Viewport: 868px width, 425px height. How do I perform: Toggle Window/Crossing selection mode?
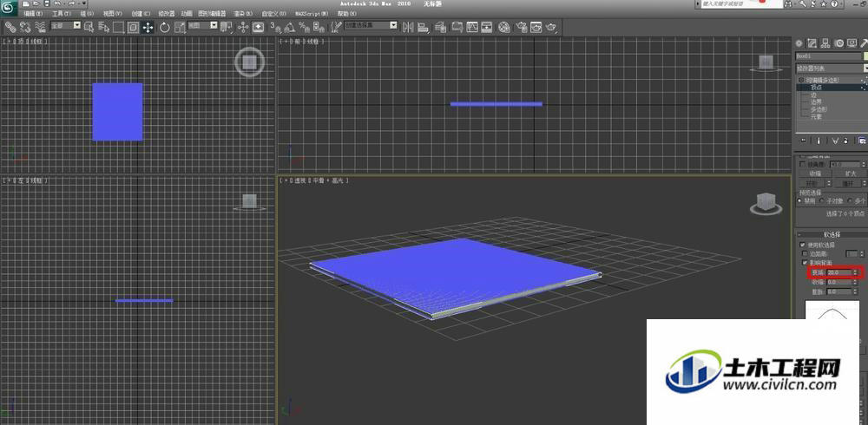[133, 27]
